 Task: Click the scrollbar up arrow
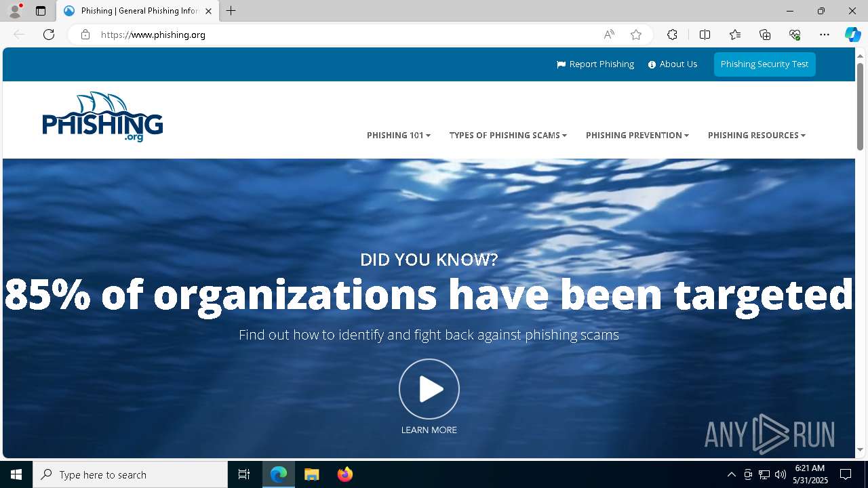[860, 55]
